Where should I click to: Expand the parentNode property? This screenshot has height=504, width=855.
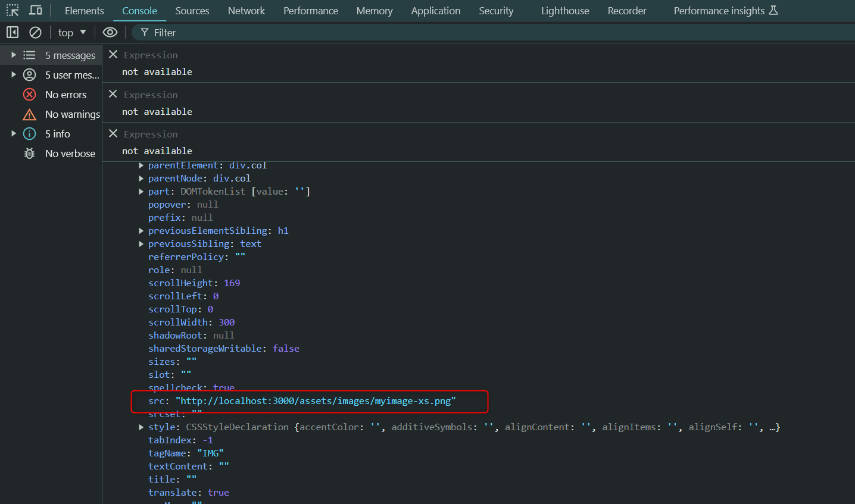point(141,179)
